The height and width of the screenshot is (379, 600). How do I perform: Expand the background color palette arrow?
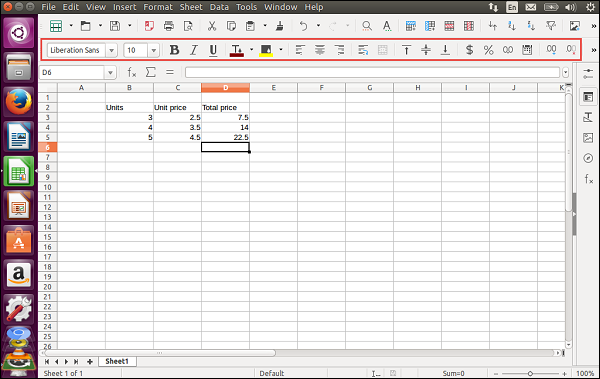point(281,49)
